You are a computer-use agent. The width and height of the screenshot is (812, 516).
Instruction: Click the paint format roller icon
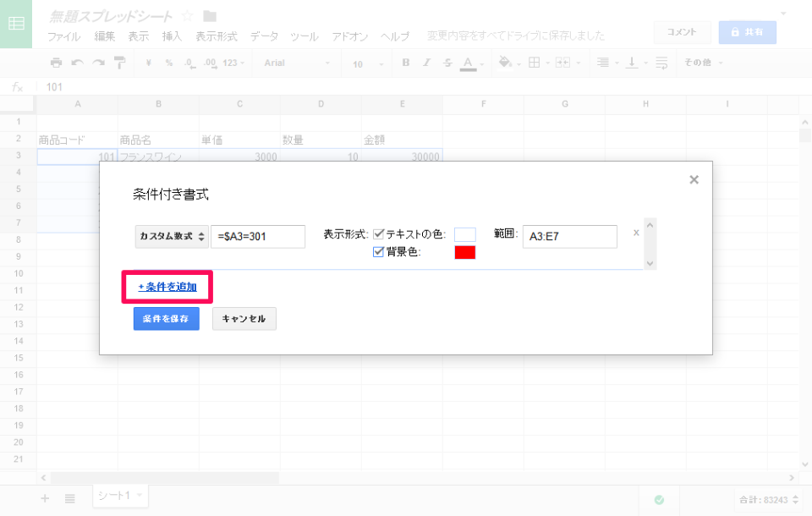[119, 63]
